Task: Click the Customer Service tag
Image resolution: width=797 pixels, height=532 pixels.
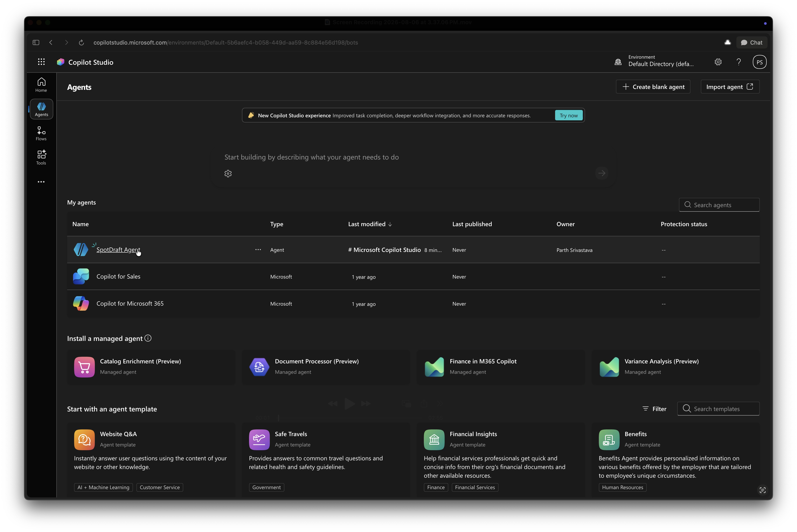Action: (x=160, y=488)
